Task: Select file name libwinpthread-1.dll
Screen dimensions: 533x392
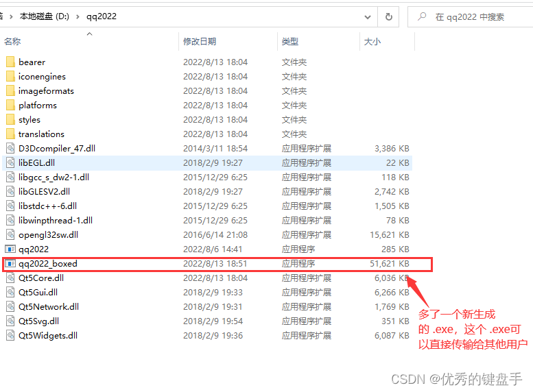Action: tap(56, 221)
